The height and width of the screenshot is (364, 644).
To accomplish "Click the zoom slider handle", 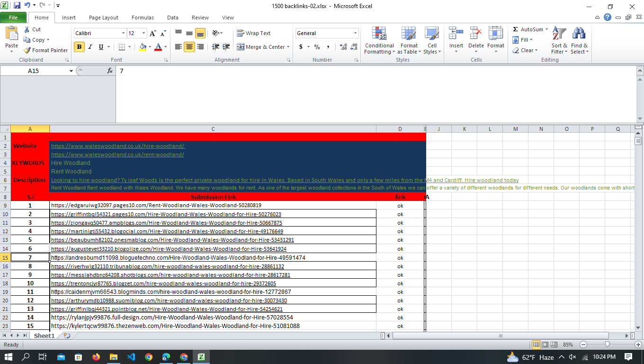I will (x=607, y=345).
